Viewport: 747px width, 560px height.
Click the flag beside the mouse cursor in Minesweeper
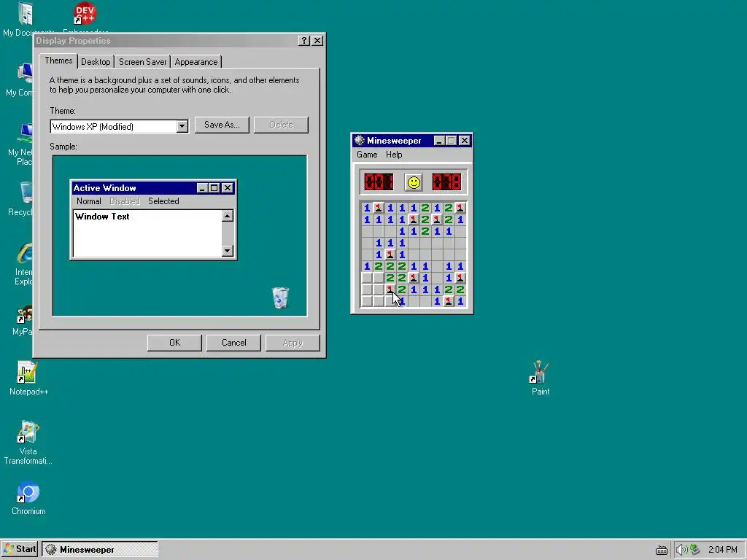390,289
